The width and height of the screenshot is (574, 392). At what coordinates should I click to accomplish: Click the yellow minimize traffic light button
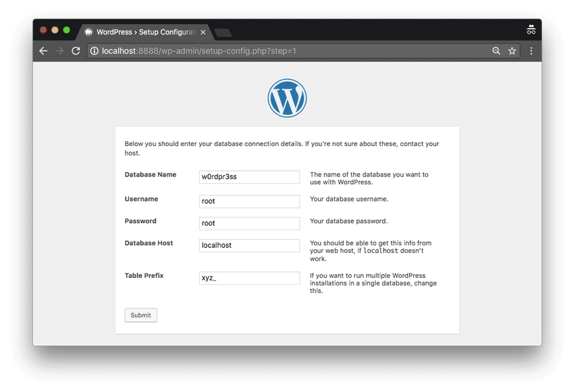54,29
